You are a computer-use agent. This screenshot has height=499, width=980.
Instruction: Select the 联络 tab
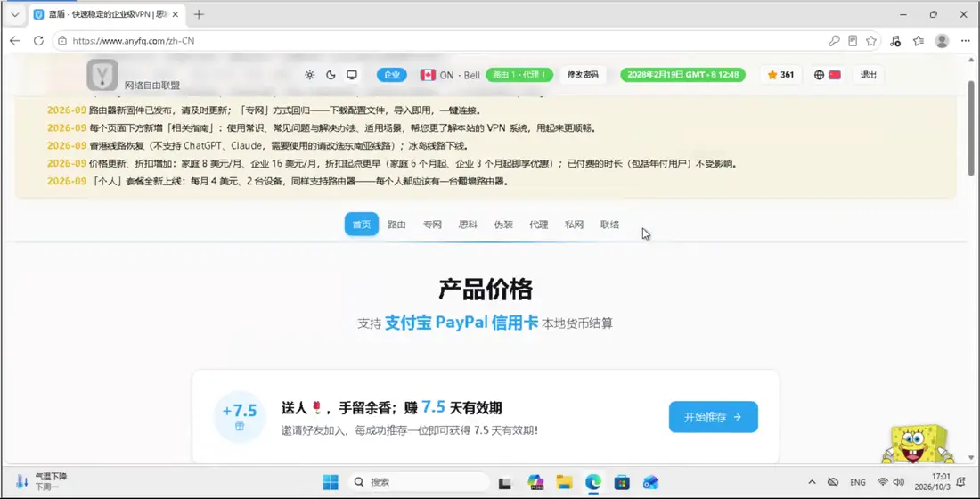(609, 225)
